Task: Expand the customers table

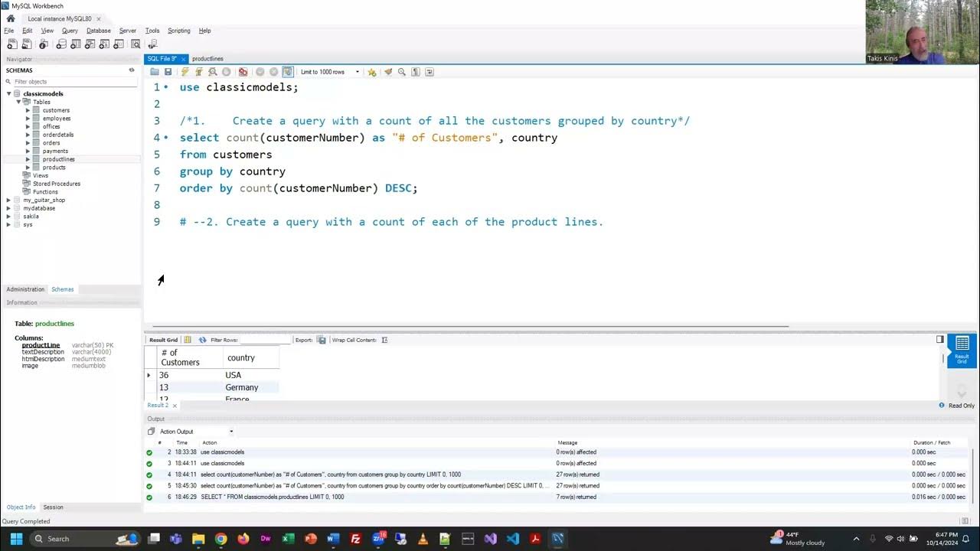Action: [28, 110]
